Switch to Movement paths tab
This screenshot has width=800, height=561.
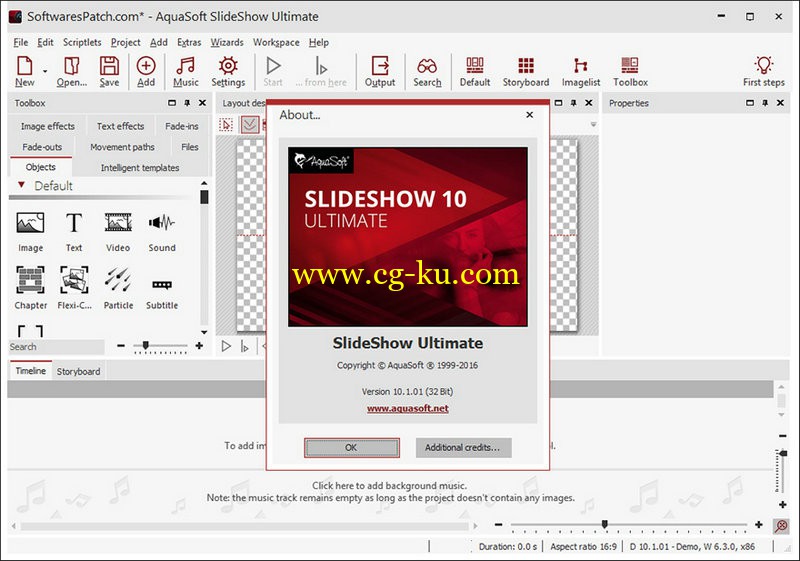(122, 147)
